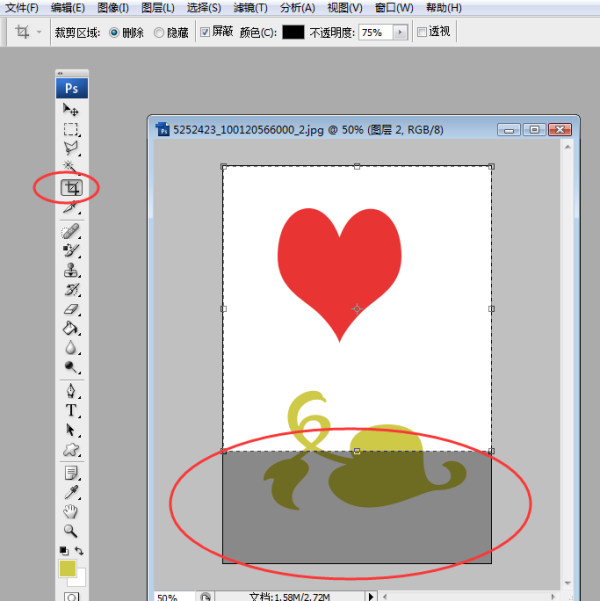Pick the Rectangular Marquee tool
Image resolution: width=600 pixels, height=601 pixels.
pos(71,129)
